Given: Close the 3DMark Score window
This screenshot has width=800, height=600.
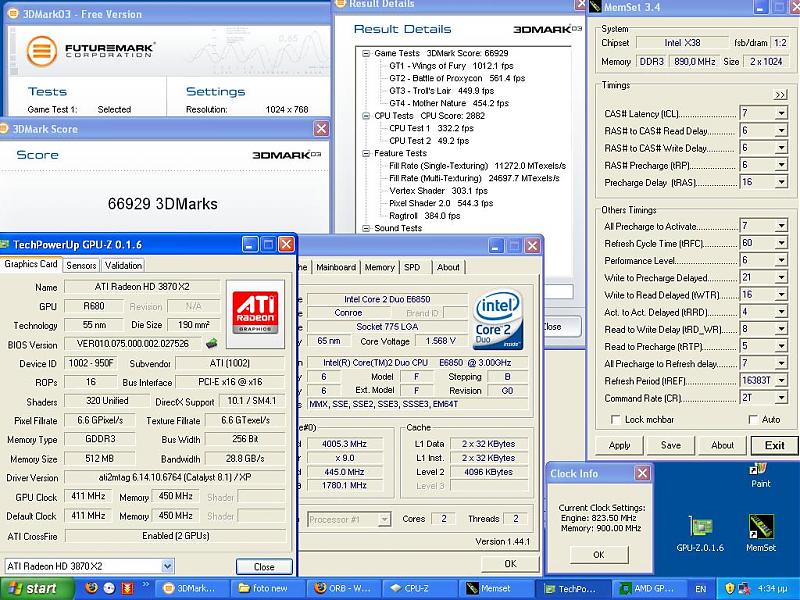Looking at the screenshot, I should 321,129.
